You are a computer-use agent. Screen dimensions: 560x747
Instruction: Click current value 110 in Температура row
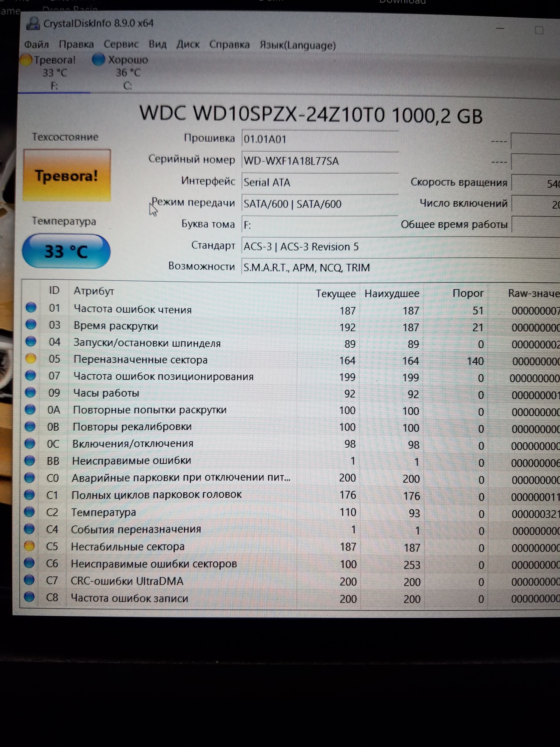pyautogui.click(x=348, y=512)
